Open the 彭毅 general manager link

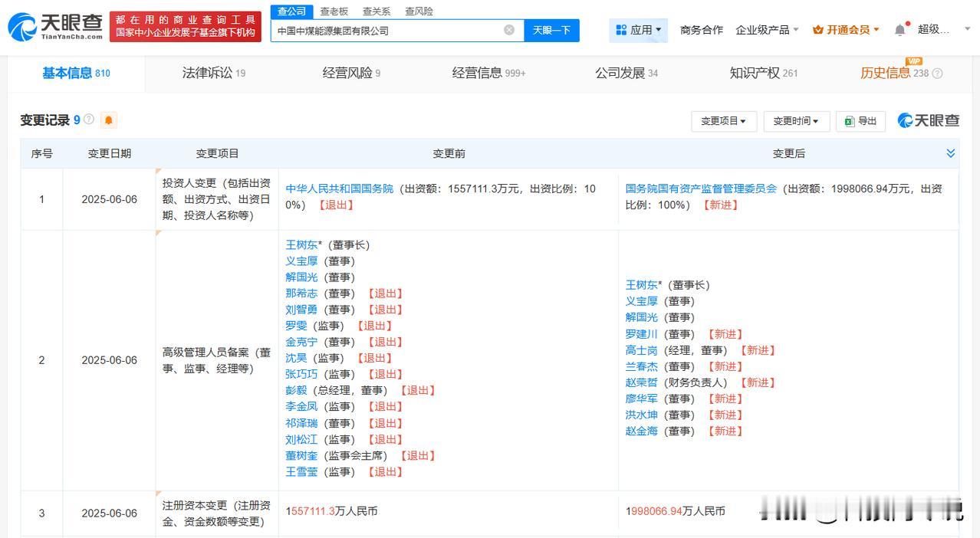(296, 390)
